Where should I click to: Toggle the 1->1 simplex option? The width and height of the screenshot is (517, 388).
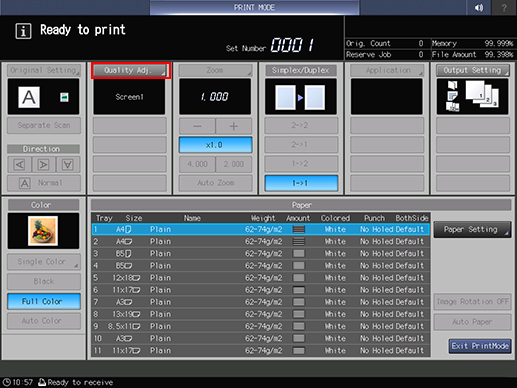(301, 183)
